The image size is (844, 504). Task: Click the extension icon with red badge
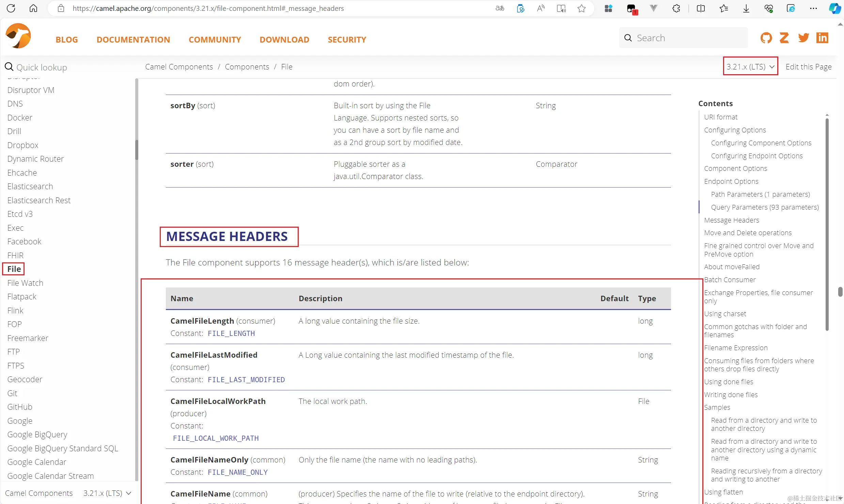(632, 9)
